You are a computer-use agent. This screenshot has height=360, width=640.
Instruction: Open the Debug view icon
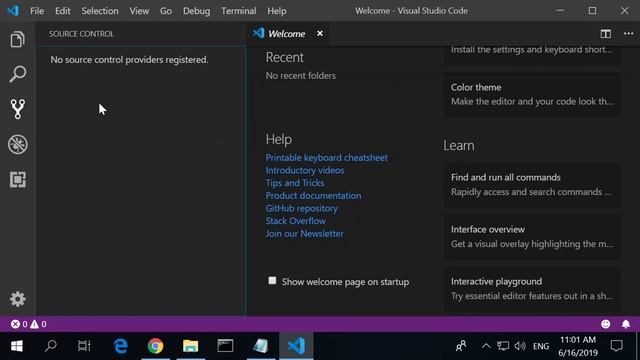[x=18, y=144]
